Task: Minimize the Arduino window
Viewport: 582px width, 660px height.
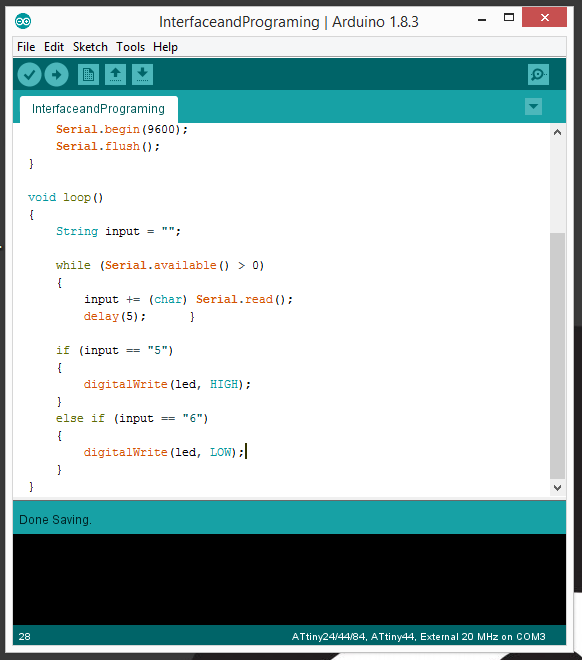Action: pyautogui.click(x=482, y=19)
